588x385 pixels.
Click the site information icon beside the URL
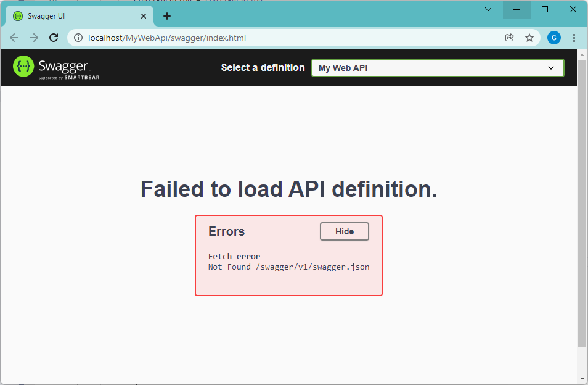point(78,38)
